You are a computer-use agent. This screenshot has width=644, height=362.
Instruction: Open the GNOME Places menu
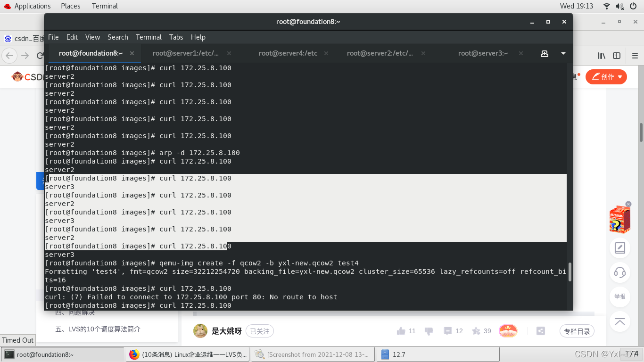pos(71,6)
